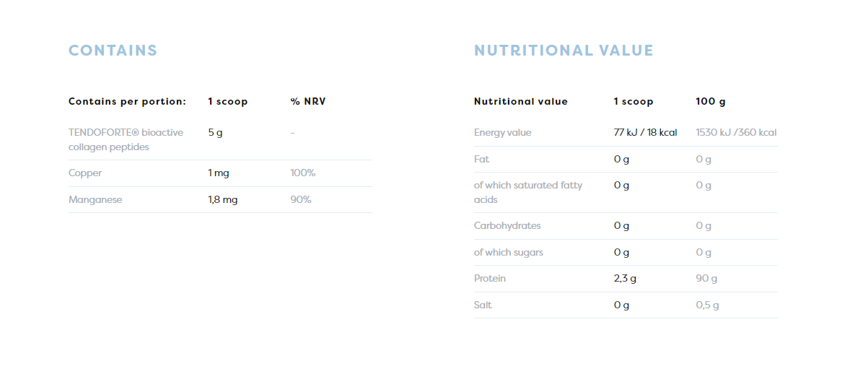This screenshot has width=868, height=369.
Task: Click the Carbohydrates row label
Action: (507, 226)
